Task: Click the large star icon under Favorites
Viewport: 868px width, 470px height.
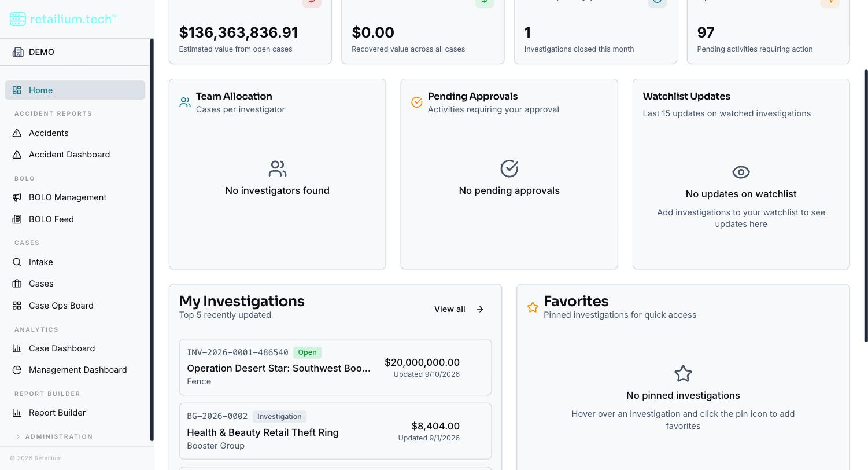Action: (683, 373)
